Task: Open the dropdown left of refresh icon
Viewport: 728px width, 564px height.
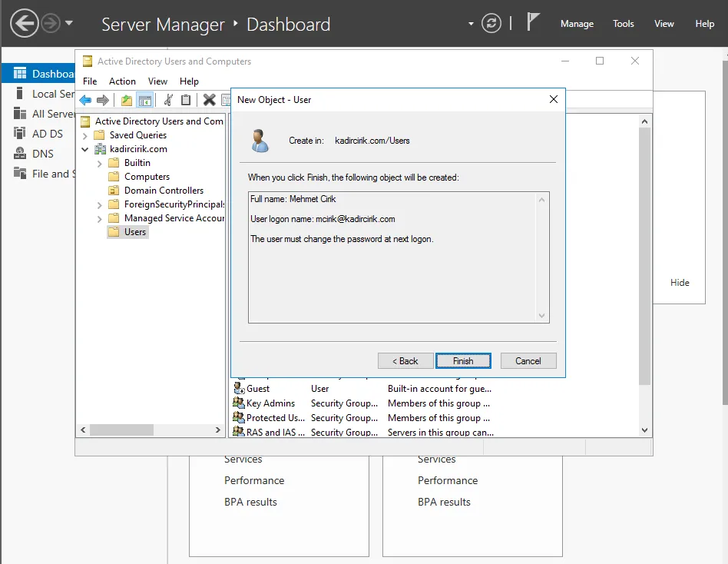Action: tap(471, 24)
